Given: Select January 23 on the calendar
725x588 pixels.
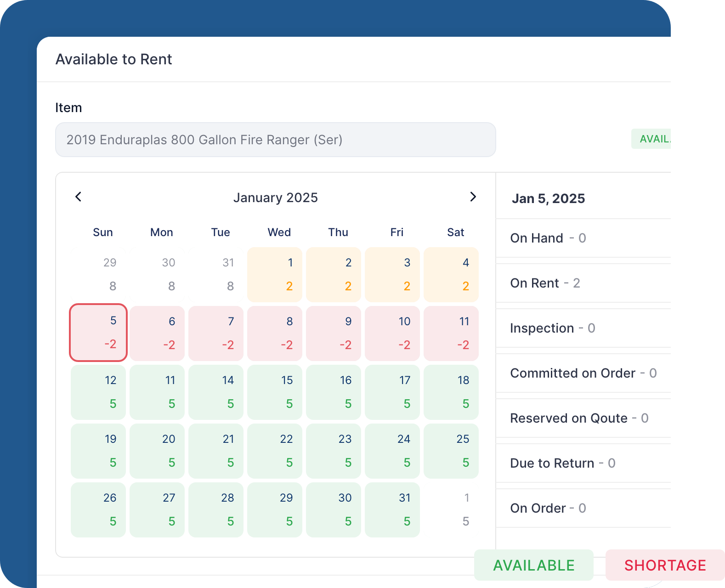Looking at the screenshot, I should (334, 451).
